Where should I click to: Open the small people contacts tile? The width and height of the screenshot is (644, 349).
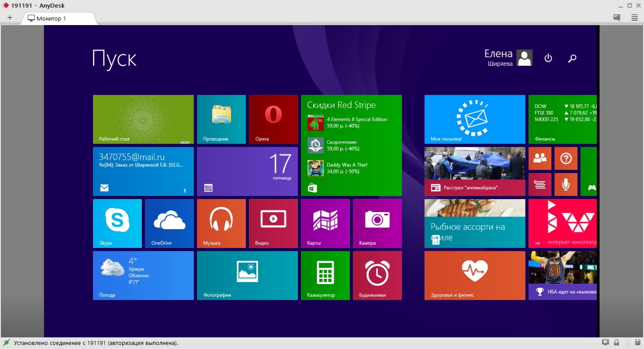click(540, 158)
